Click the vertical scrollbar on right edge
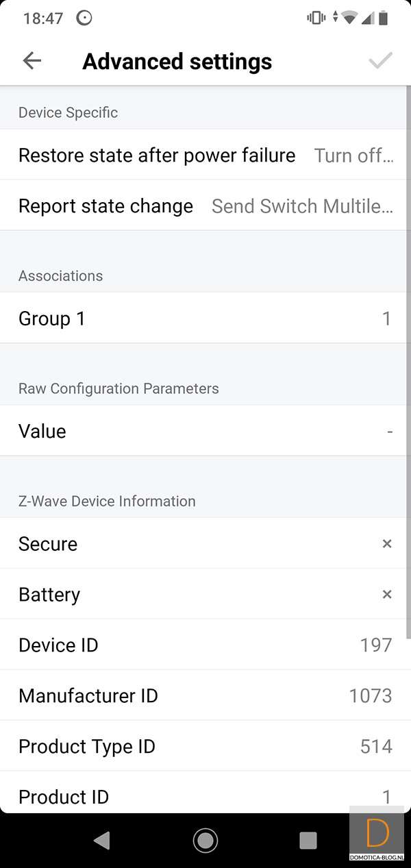 (408, 363)
